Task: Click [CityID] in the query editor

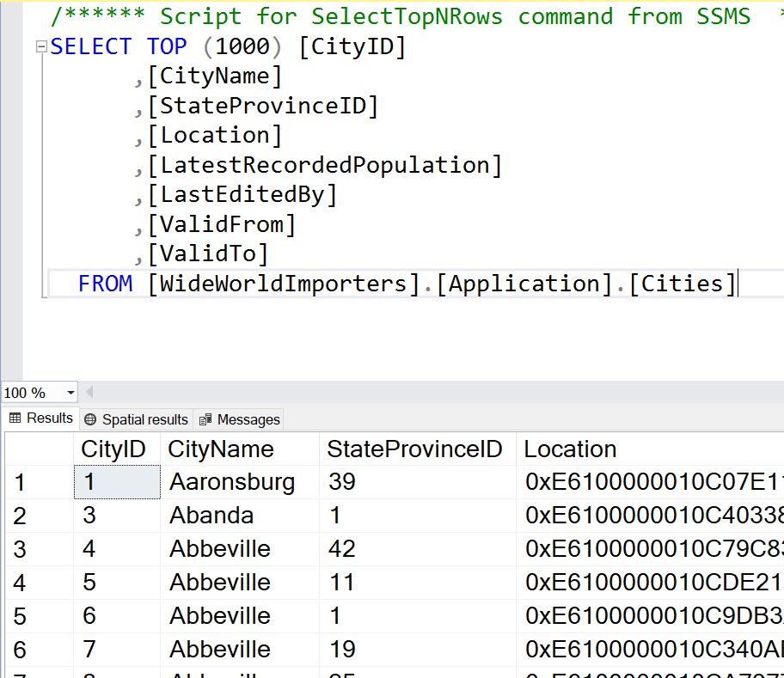Action: click(x=352, y=46)
